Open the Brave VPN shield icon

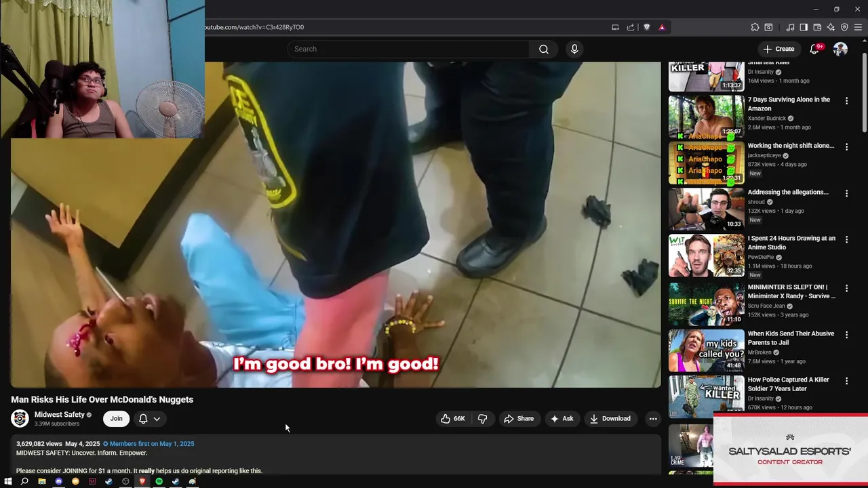(x=844, y=27)
